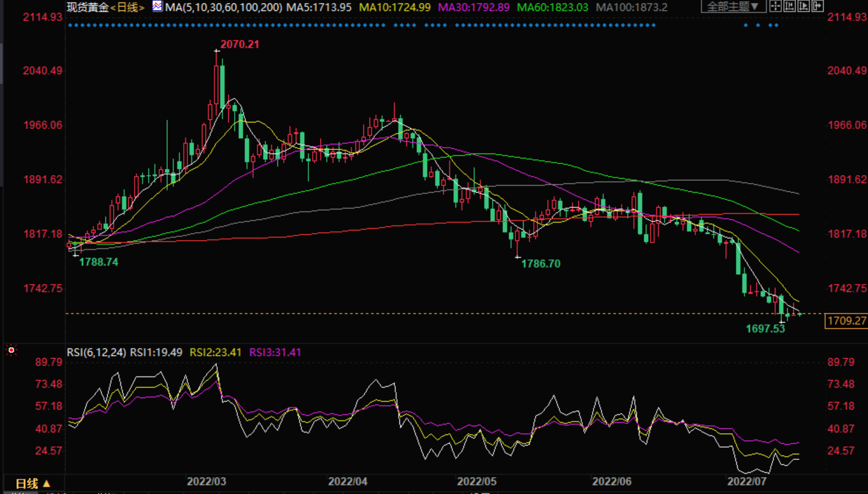Click the crosshair cursor icon in top toolbar
Screen dimensions: 868x494
776,6
